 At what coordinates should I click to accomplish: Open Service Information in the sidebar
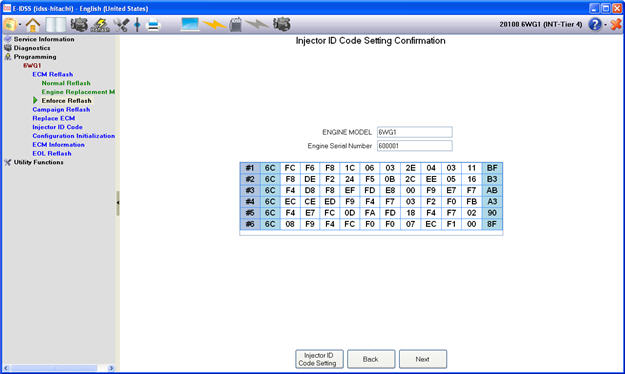point(44,39)
